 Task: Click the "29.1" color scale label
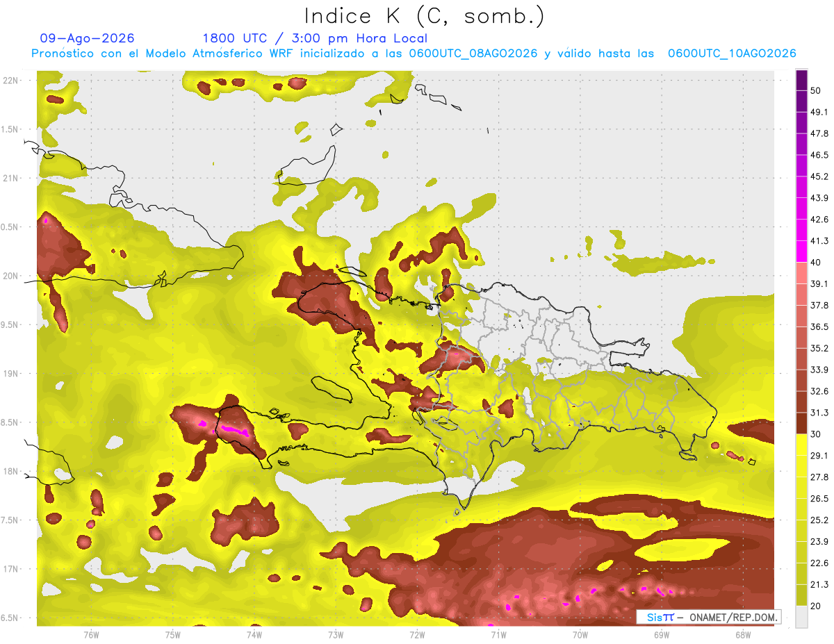coord(819,456)
